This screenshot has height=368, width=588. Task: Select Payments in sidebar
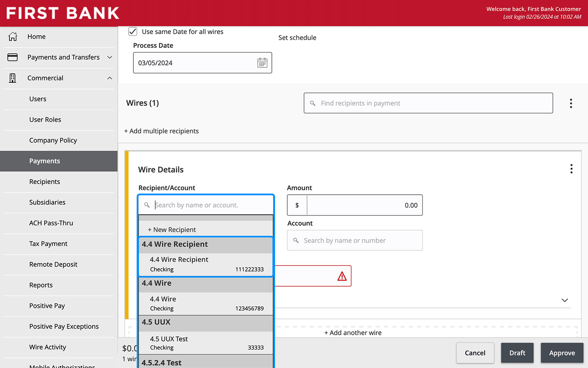coord(59,161)
